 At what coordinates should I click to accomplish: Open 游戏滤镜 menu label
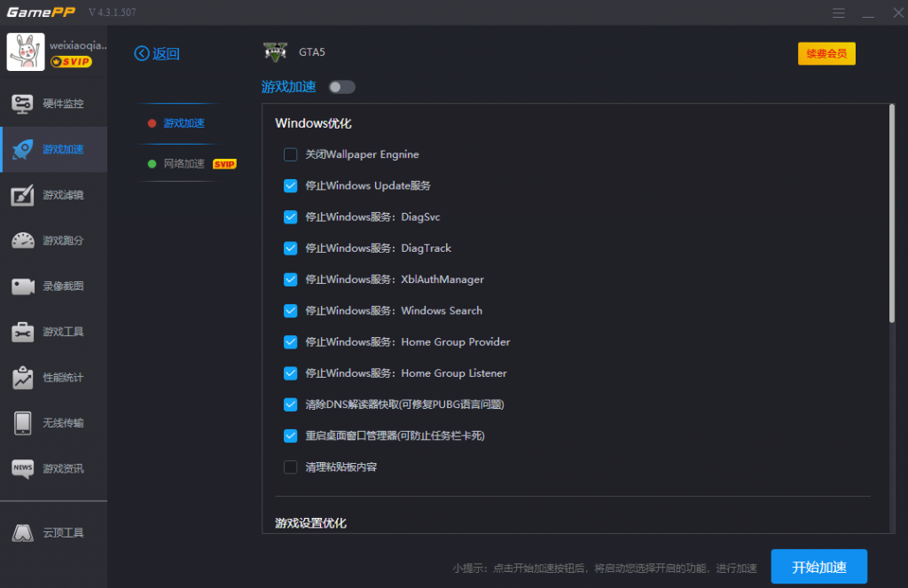coord(63,195)
